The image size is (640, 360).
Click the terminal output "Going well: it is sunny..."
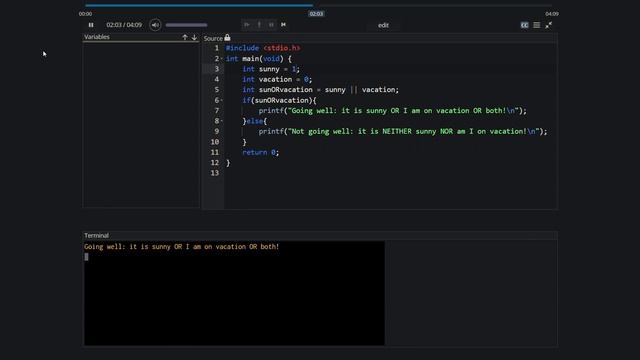coord(182,247)
